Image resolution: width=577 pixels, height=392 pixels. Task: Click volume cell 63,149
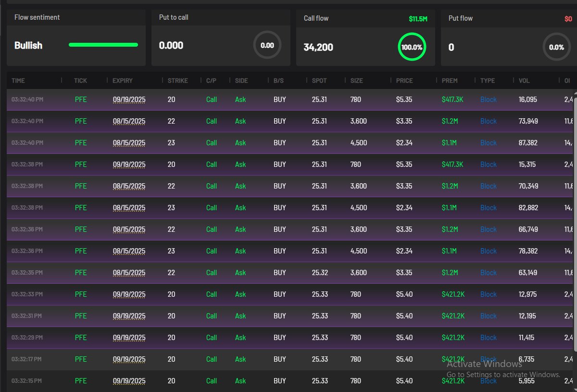(528, 273)
